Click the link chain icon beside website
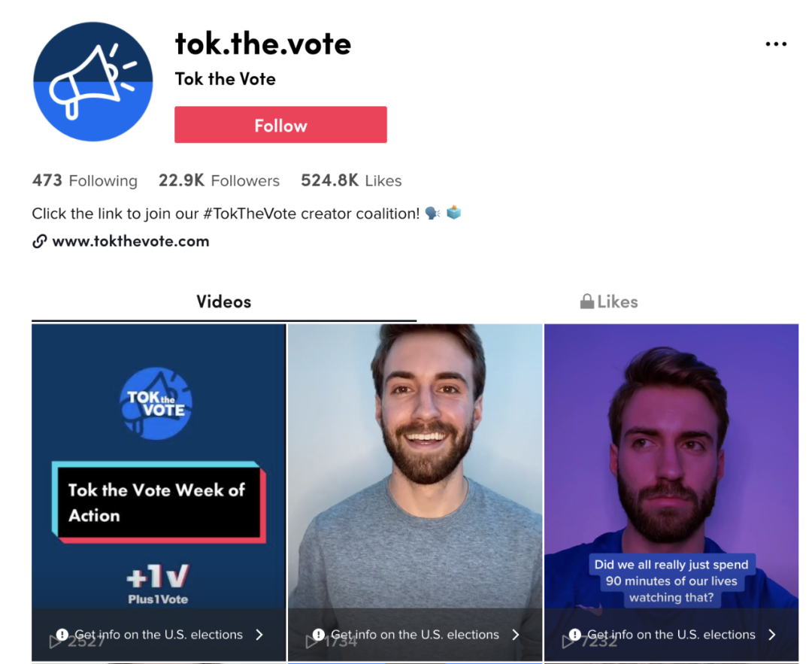 click(x=39, y=241)
